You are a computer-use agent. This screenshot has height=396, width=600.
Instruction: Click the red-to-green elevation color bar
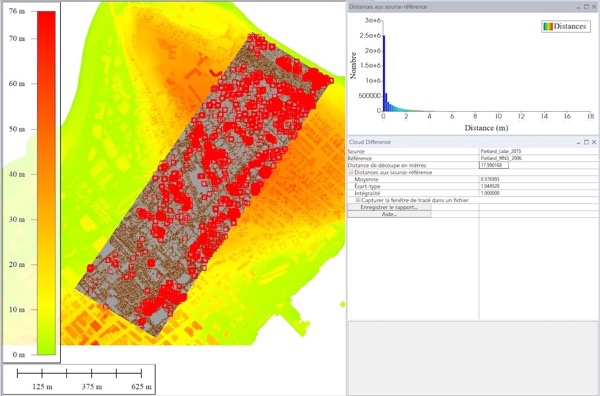coord(46,183)
